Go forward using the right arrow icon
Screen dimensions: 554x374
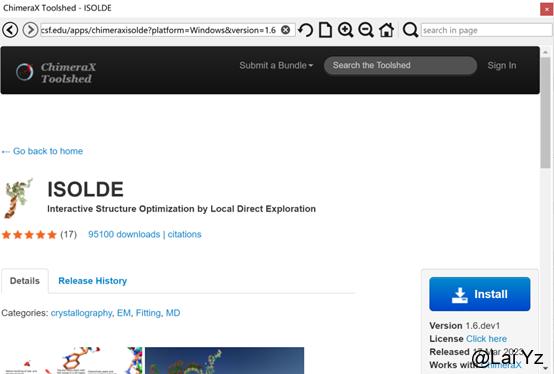coord(30,30)
